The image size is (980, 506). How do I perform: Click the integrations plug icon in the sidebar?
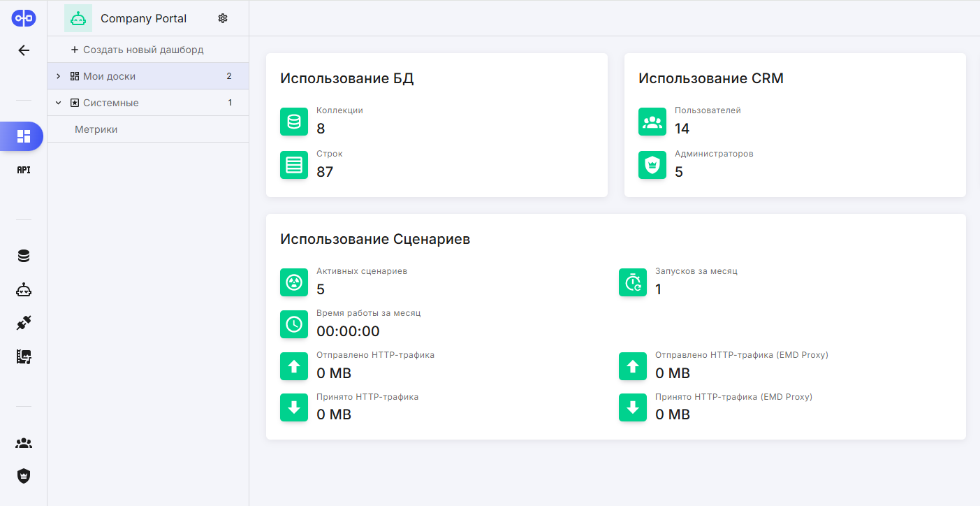coord(23,321)
